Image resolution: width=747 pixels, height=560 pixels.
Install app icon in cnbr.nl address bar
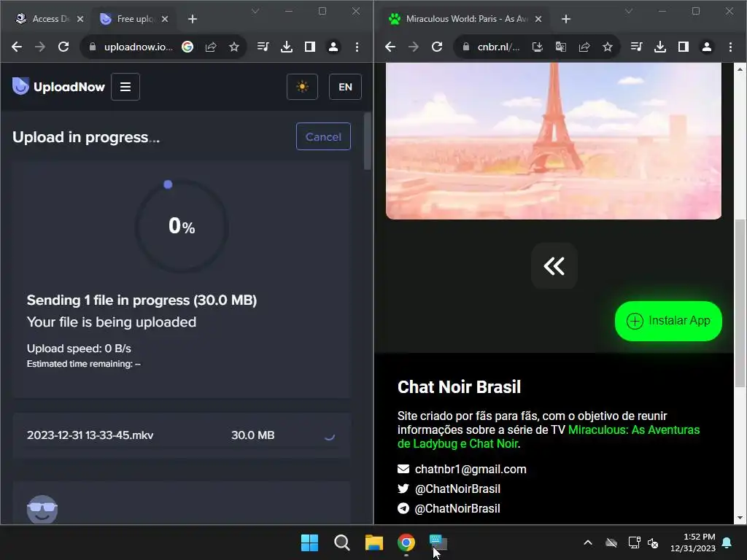click(x=538, y=47)
